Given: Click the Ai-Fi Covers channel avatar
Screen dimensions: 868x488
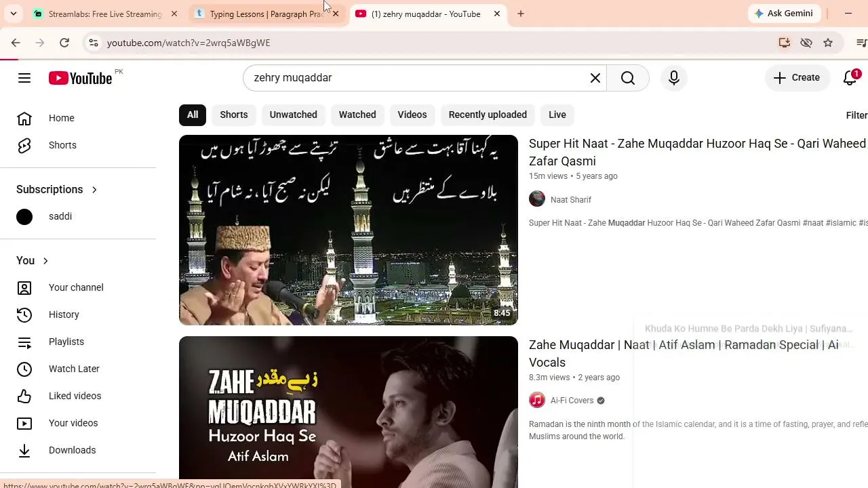Looking at the screenshot, I should point(537,401).
